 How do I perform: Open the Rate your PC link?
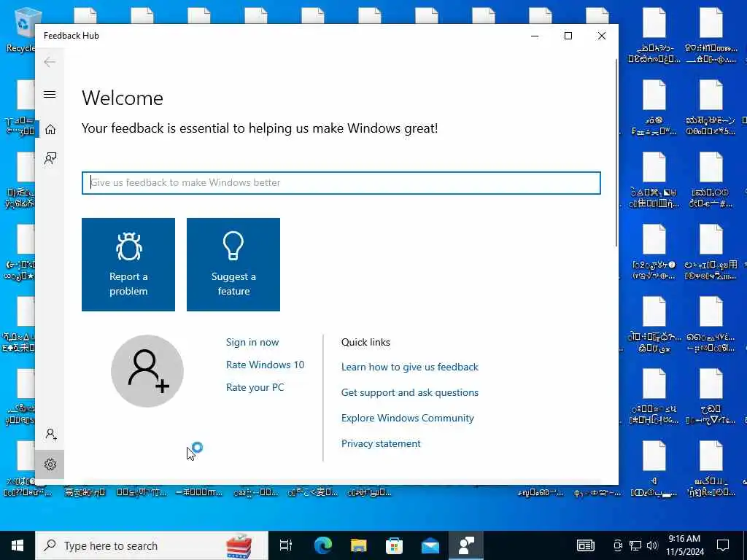click(x=255, y=387)
